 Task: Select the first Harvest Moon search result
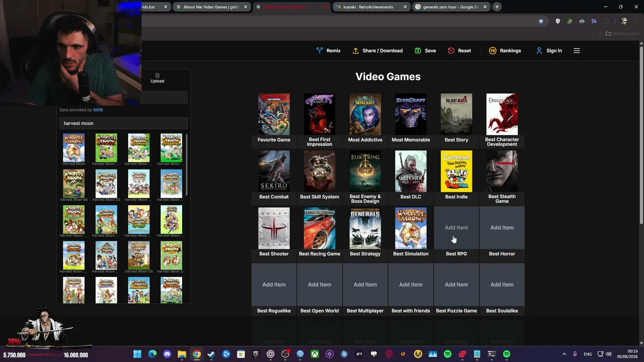[x=73, y=147]
